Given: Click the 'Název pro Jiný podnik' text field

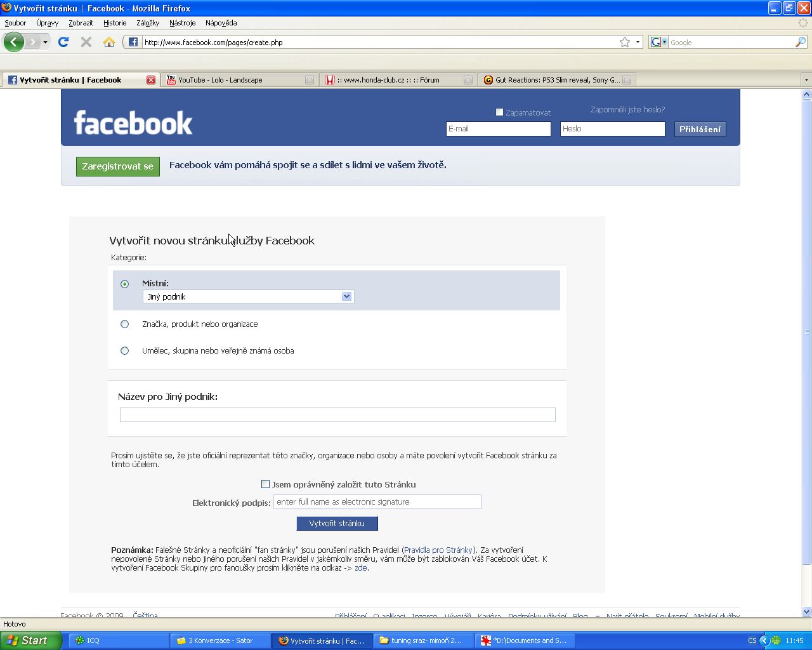Looking at the screenshot, I should click(337, 415).
